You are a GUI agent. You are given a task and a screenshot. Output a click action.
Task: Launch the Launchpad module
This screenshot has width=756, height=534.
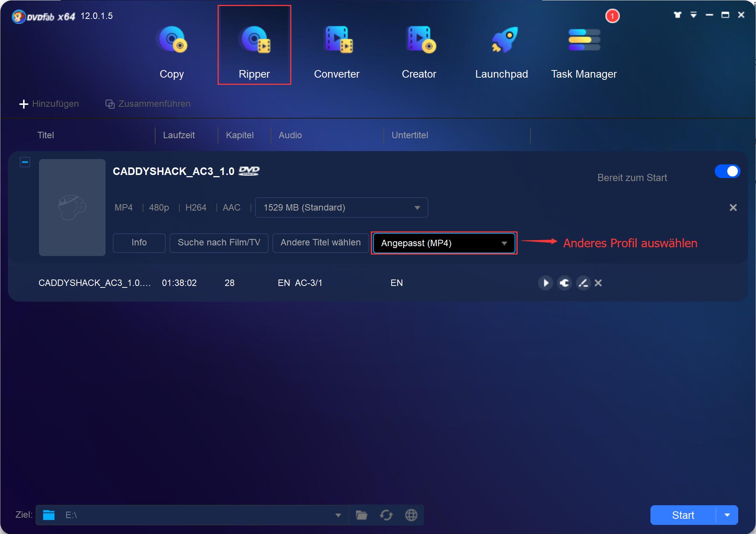click(x=502, y=49)
